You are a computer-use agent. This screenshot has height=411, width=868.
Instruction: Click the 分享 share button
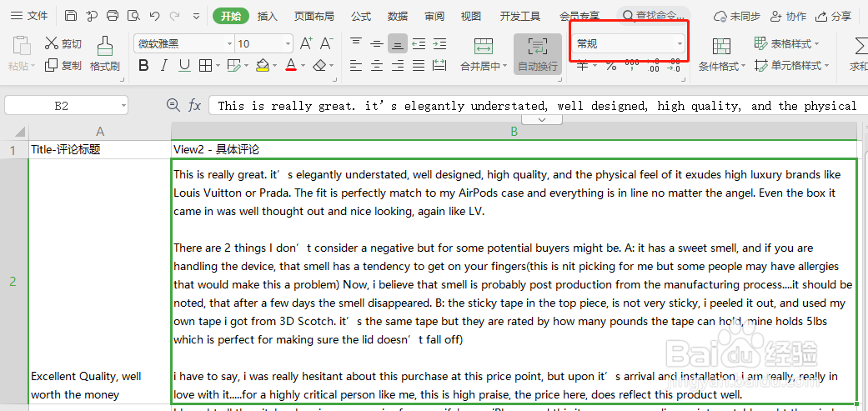pos(834,17)
